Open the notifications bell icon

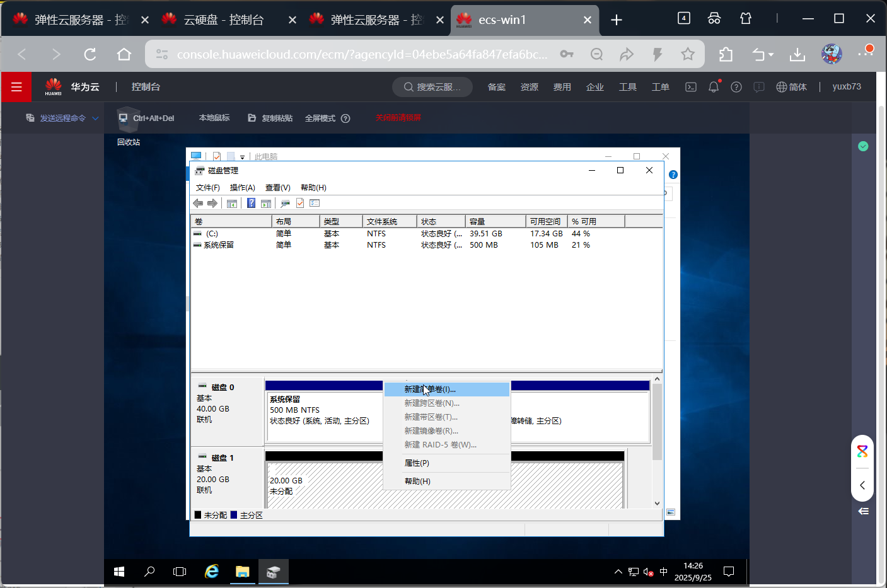714,87
